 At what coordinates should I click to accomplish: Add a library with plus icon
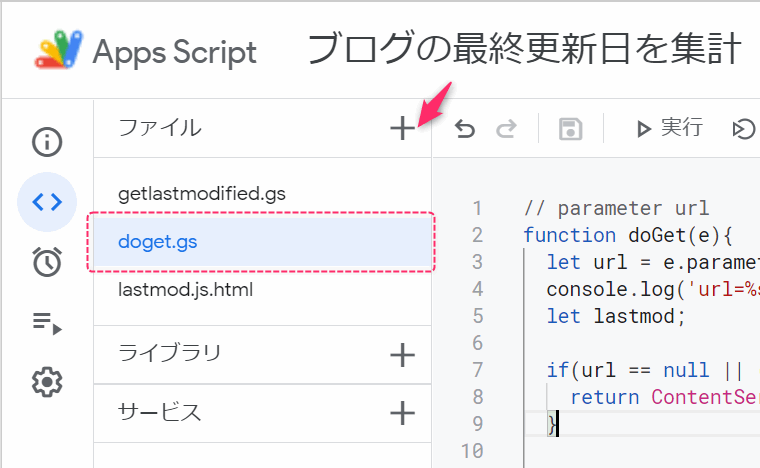pyautogui.click(x=402, y=355)
